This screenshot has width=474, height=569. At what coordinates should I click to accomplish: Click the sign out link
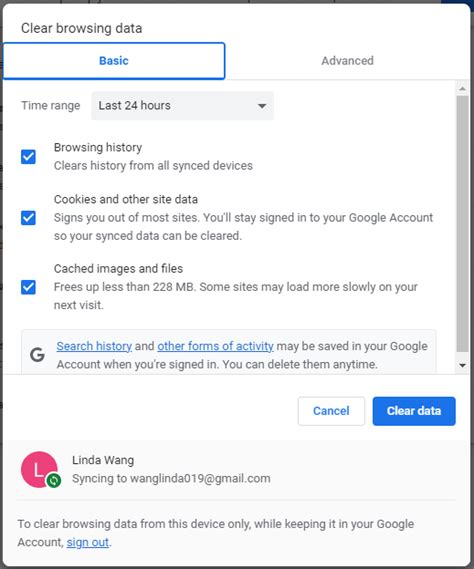click(x=88, y=542)
